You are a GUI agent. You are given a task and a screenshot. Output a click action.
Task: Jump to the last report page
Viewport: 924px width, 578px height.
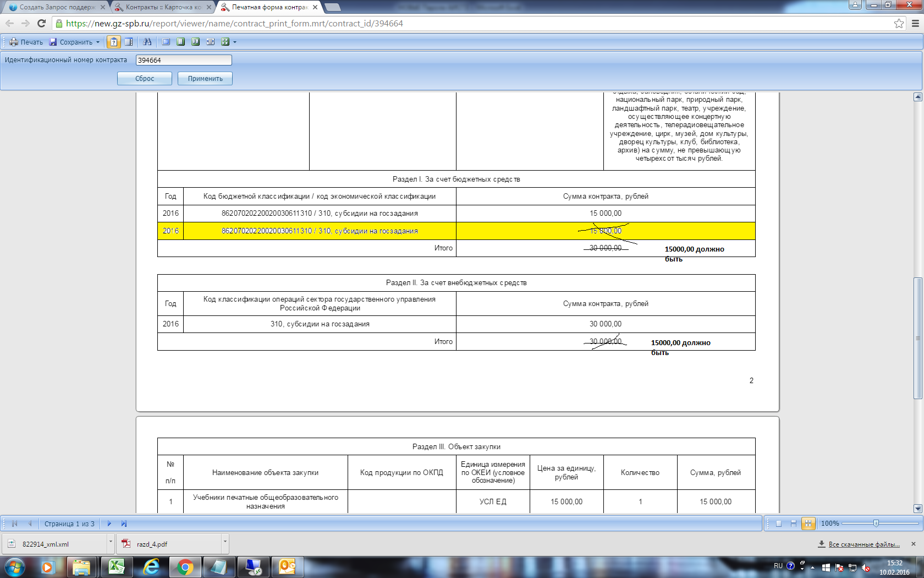124,524
